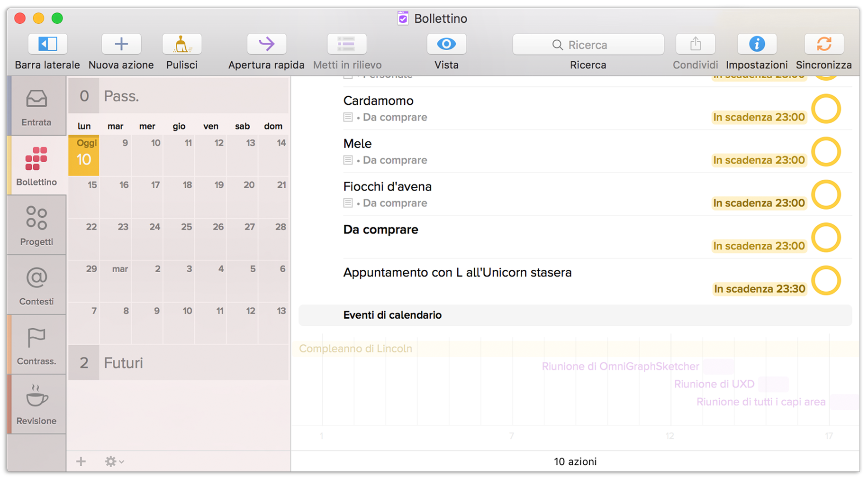Screen dimensions: 868x479
Task: Click the add plus button at bottom left
Action: click(x=81, y=461)
